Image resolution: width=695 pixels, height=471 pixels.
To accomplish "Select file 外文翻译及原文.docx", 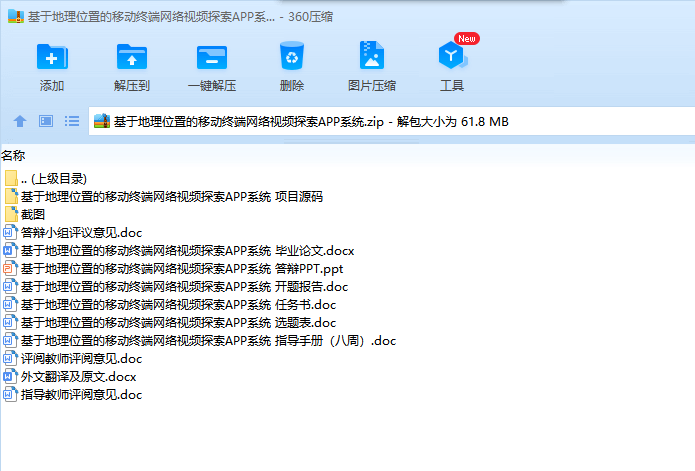I will coord(78,377).
